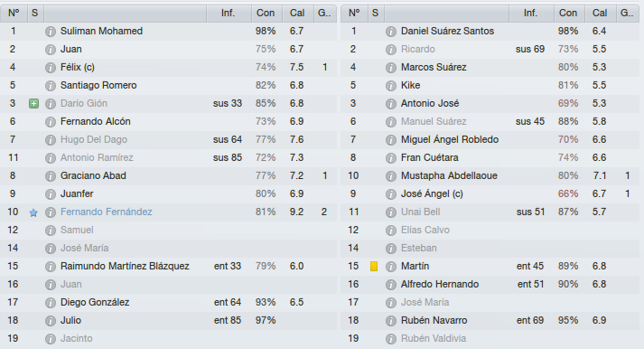The height and width of the screenshot is (349, 644).
Task: Click the left table G.. goals header
Action: coord(324,14)
